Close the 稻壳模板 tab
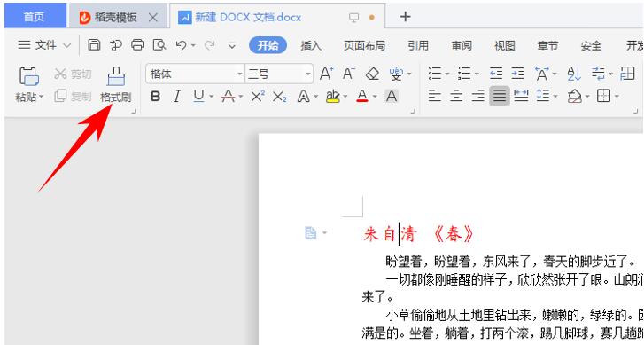This screenshot has width=644, height=345. coord(152,17)
